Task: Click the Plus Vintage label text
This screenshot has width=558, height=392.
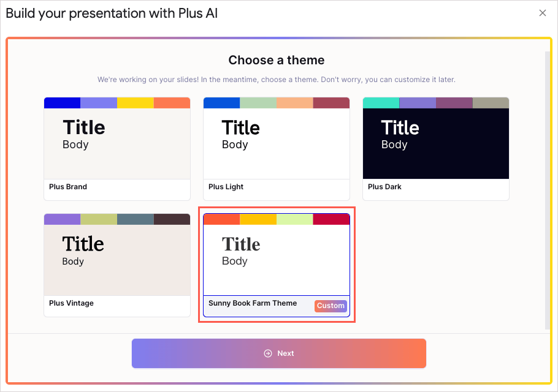Action: [x=71, y=303]
